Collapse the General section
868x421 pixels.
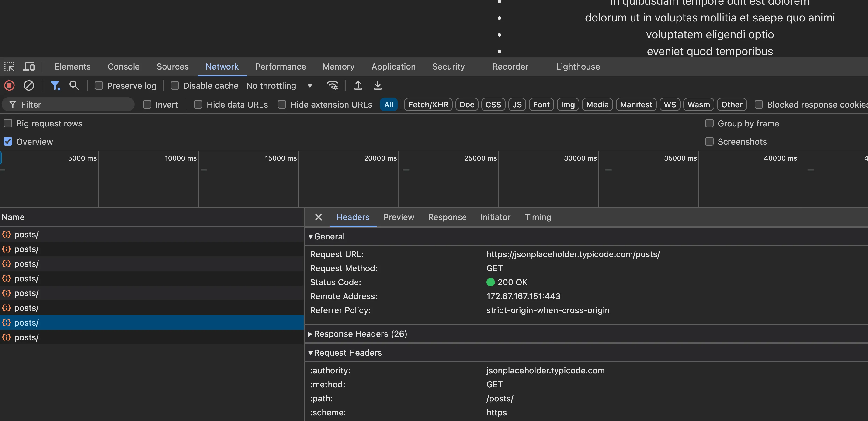(329, 237)
